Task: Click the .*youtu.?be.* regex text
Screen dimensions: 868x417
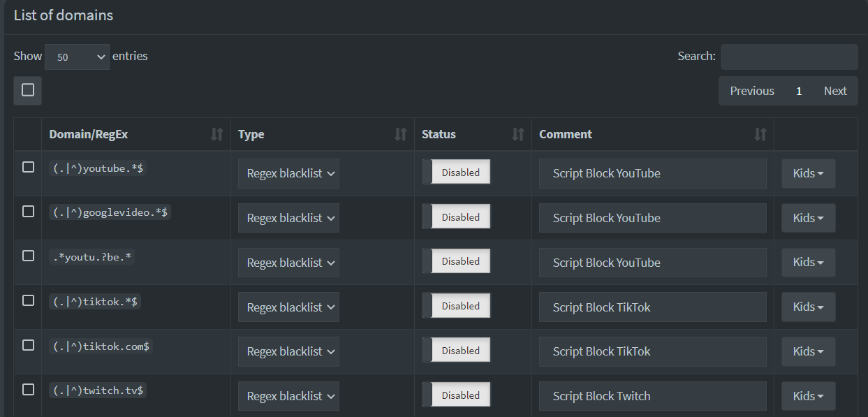Action: [92, 256]
